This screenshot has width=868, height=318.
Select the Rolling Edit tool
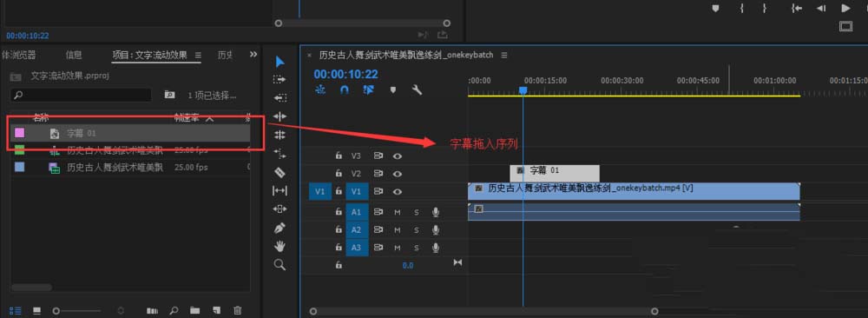coord(279,135)
